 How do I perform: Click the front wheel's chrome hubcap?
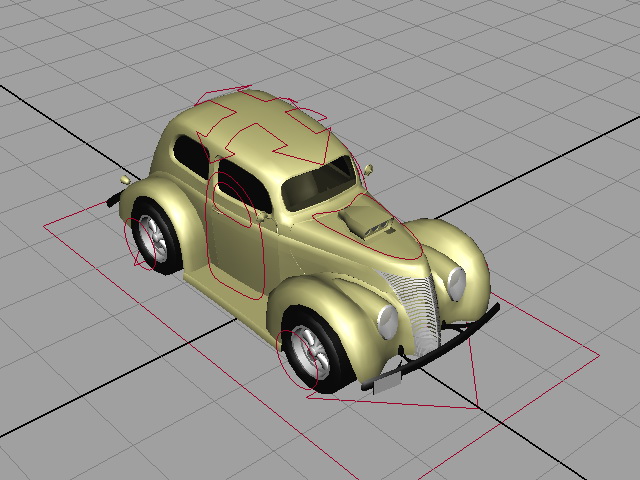coord(311,352)
